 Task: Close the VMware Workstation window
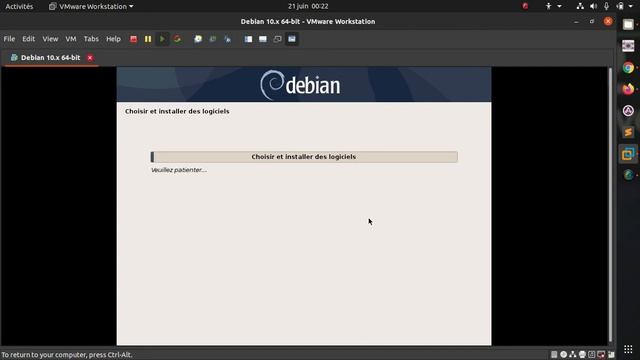point(608,22)
